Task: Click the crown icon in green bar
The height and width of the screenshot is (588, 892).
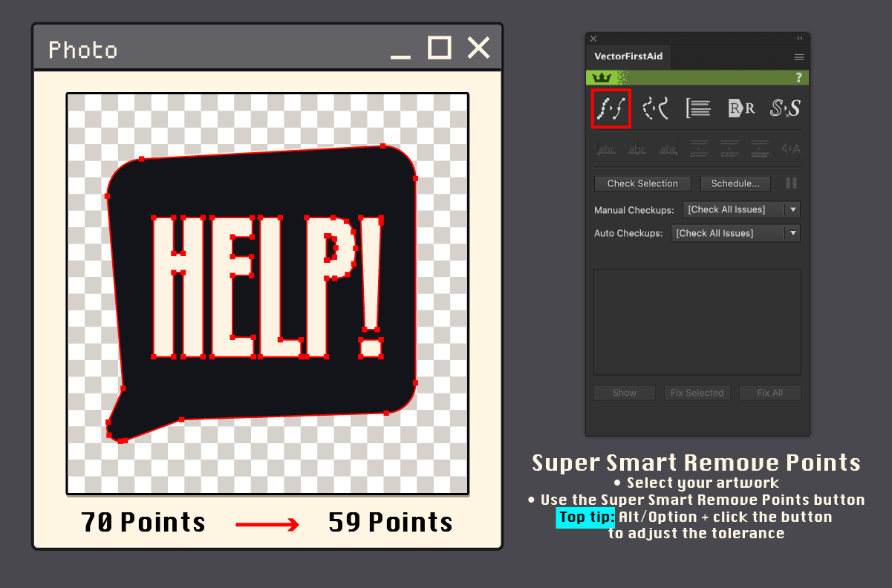Action: pyautogui.click(x=602, y=77)
